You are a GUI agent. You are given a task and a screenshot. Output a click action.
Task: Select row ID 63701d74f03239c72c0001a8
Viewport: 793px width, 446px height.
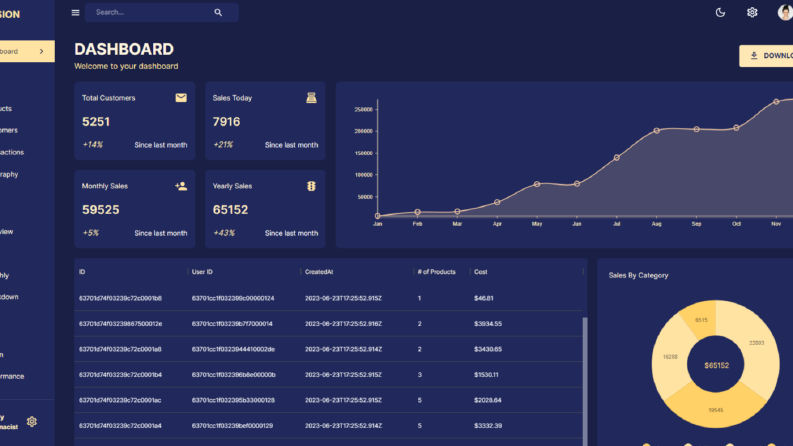click(x=120, y=349)
